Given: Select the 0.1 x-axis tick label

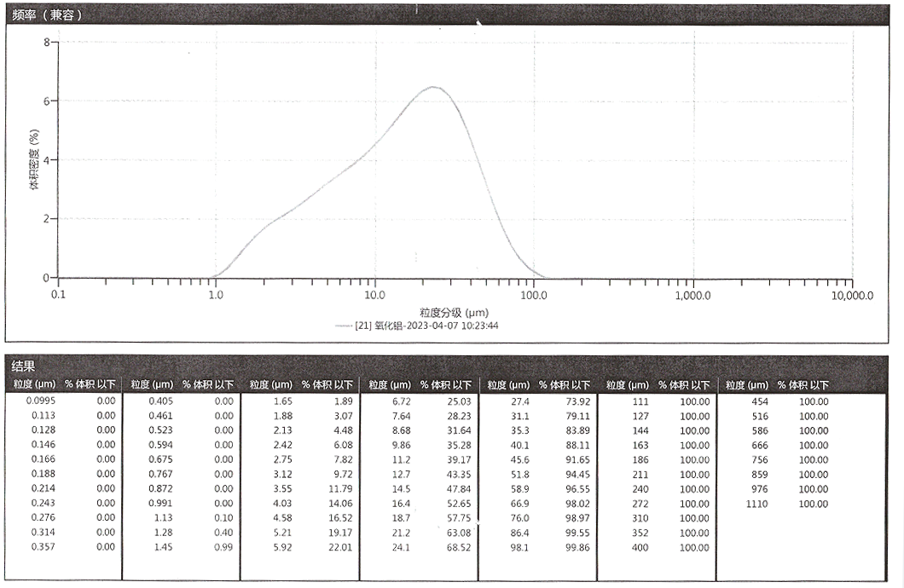Looking at the screenshot, I should tap(58, 295).
